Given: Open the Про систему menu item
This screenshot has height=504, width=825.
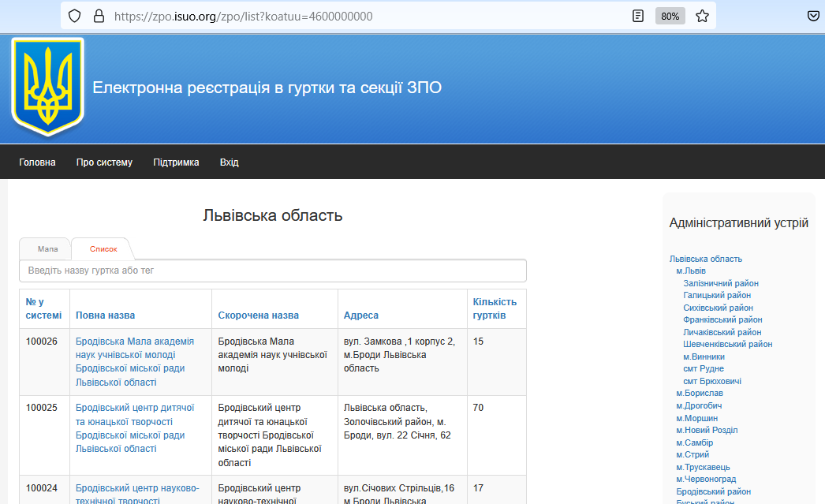Looking at the screenshot, I should (x=104, y=162).
